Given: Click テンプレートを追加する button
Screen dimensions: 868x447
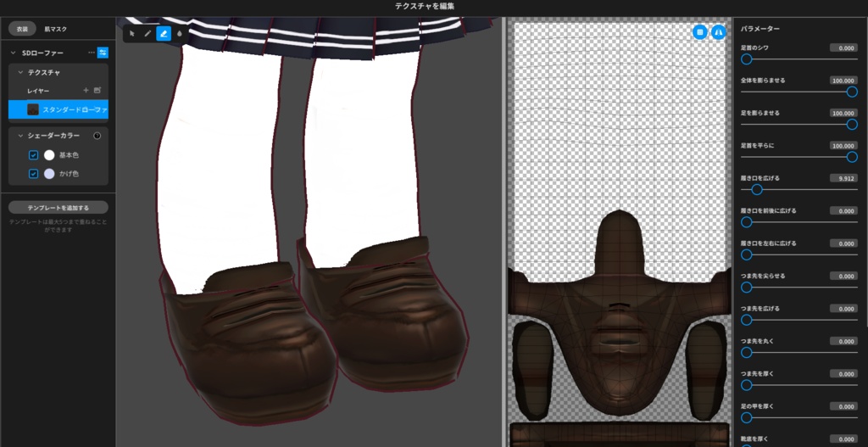Looking at the screenshot, I should click(x=58, y=208).
